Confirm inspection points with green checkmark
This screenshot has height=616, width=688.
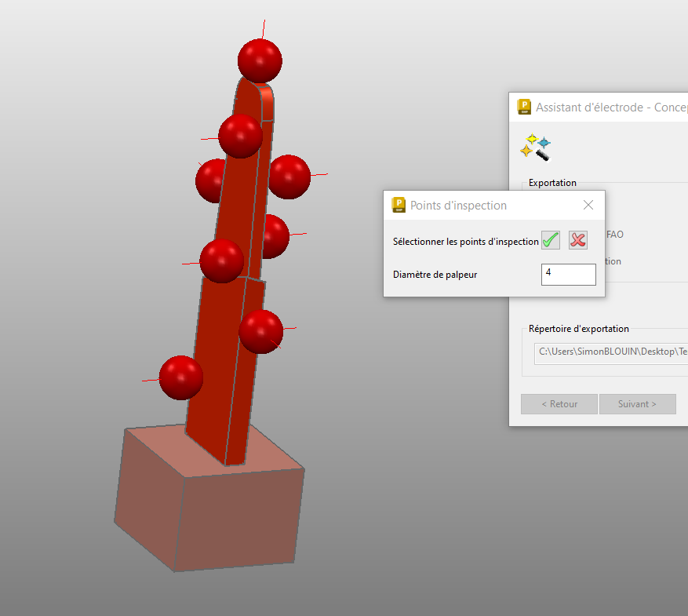(551, 240)
